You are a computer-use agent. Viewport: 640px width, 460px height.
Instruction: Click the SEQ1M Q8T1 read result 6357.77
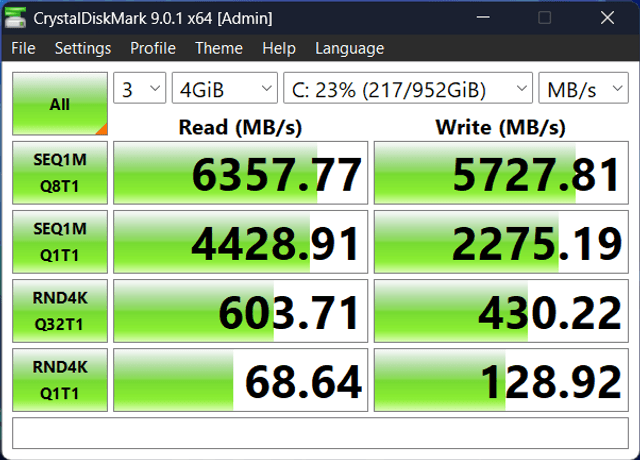pos(240,173)
